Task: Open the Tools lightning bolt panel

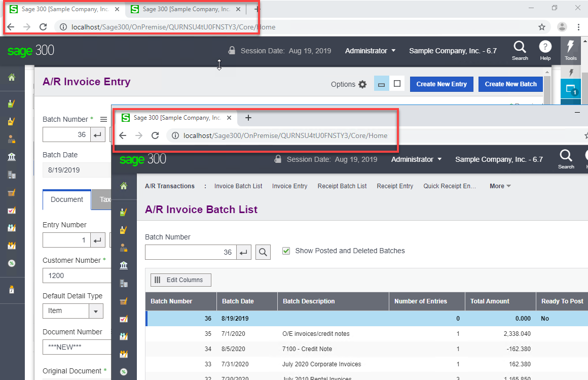Action: (x=571, y=49)
